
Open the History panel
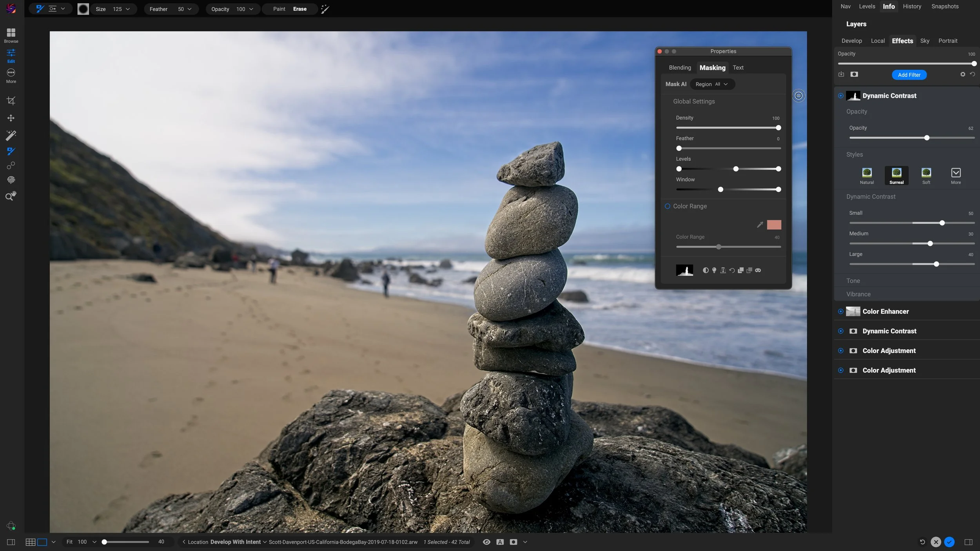(x=911, y=6)
